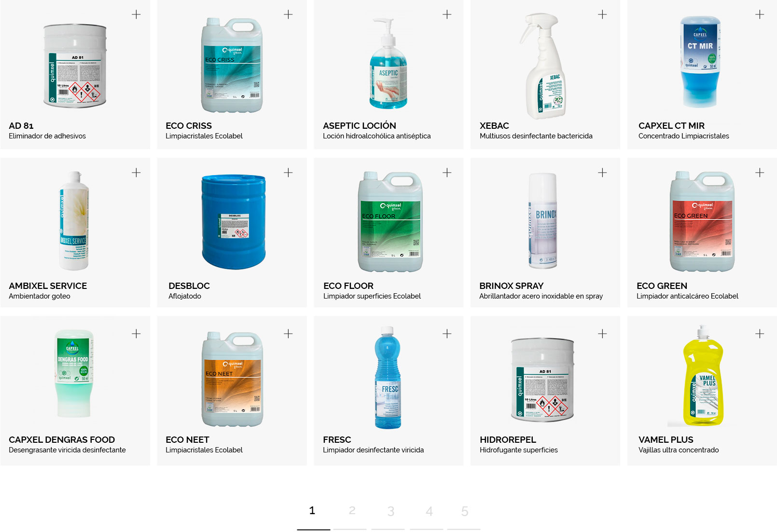Click the ECO NEET bottle image
This screenshot has height=532, width=777.
click(232, 379)
